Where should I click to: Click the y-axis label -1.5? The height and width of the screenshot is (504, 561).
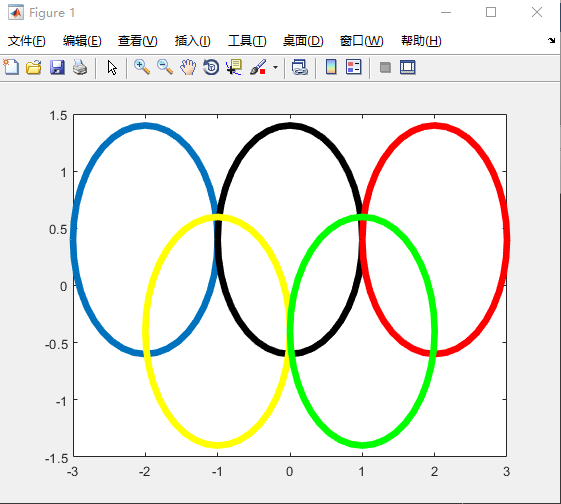(x=56, y=458)
